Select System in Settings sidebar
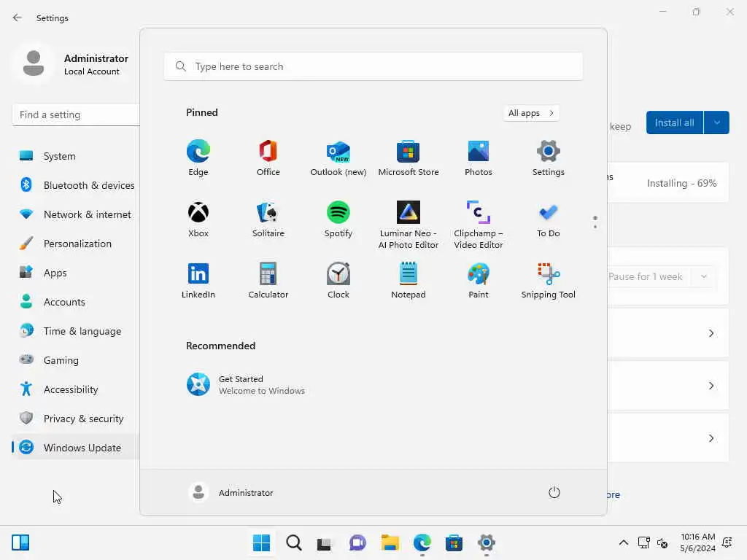747x560 pixels. (x=76, y=156)
